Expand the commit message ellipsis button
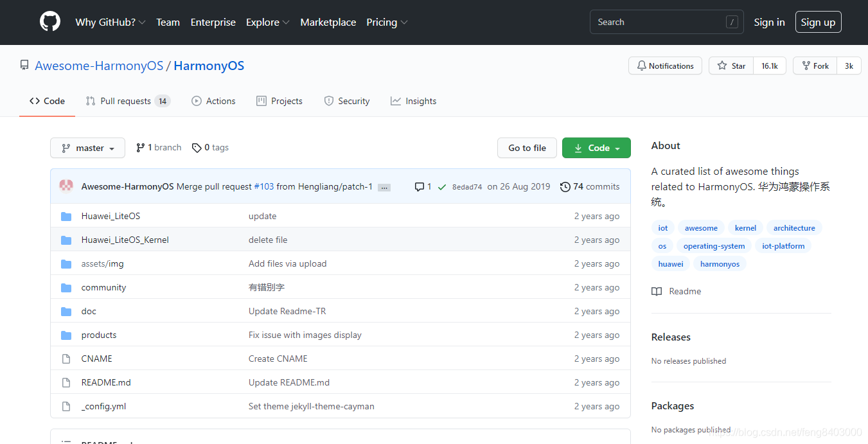 pos(384,188)
